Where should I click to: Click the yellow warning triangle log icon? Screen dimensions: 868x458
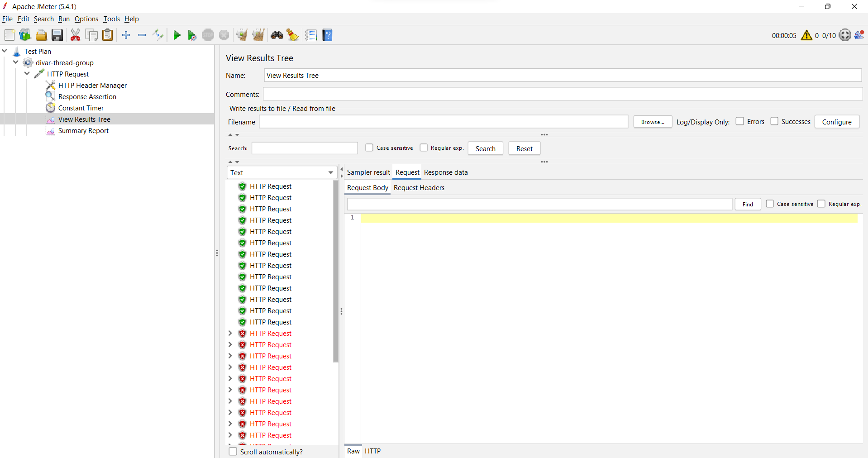[806, 35]
